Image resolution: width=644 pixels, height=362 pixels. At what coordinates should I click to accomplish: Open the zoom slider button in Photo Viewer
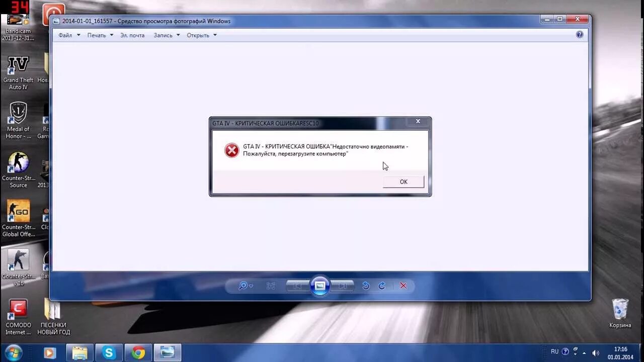click(x=246, y=286)
